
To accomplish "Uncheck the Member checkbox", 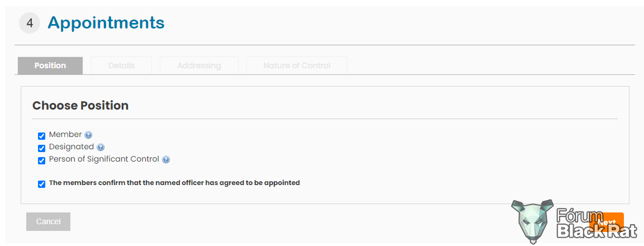I will [x=41, y=136].
